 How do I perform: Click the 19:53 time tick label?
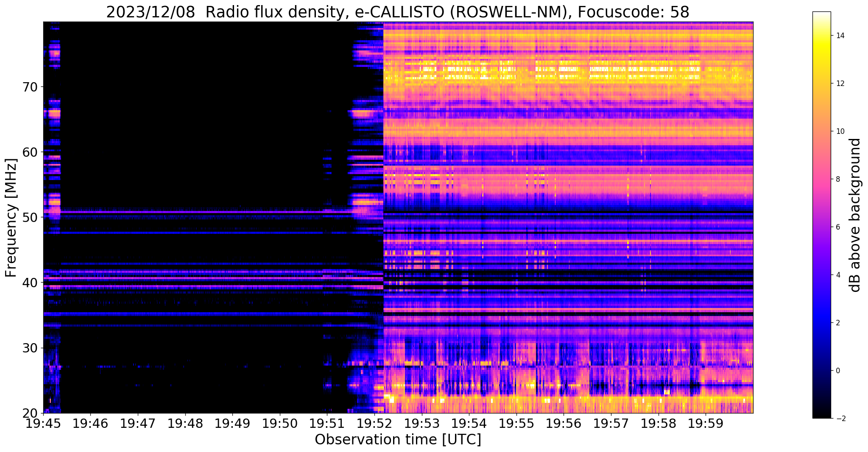click(421, 423)
